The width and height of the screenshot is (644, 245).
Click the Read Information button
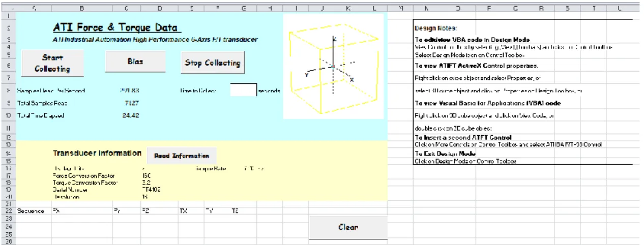click(182, 156)
